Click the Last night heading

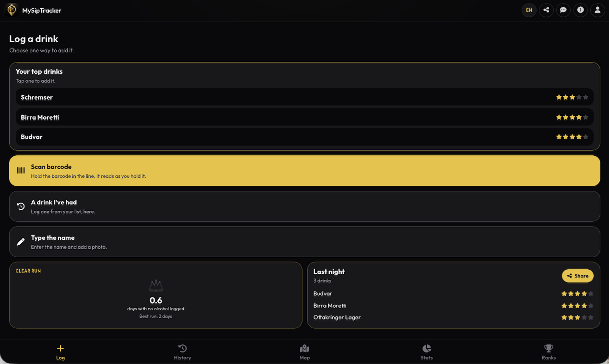329,272
